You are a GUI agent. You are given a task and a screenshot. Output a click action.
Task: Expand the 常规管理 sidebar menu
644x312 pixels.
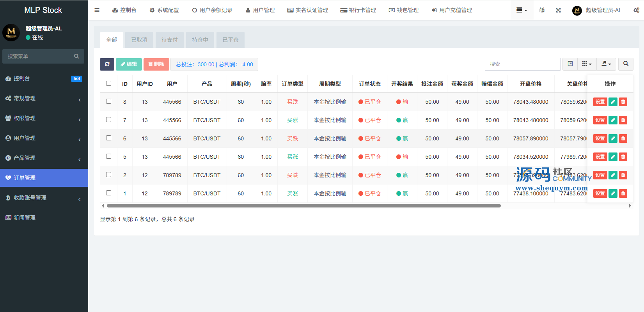(44, 98)
